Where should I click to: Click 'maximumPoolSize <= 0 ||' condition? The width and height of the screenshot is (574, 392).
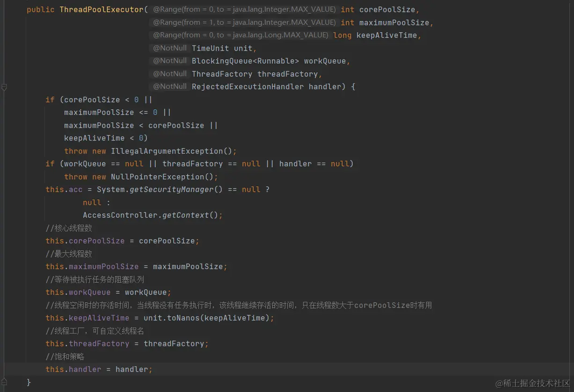click(117, 113)
